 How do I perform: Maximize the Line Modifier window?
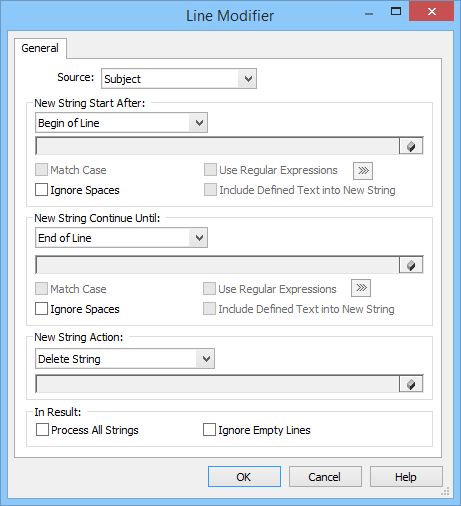[396, 12]
